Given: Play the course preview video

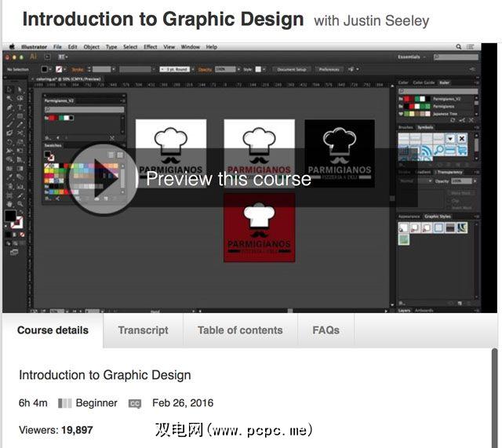Looking at the screenshot, I should (103, 179).
